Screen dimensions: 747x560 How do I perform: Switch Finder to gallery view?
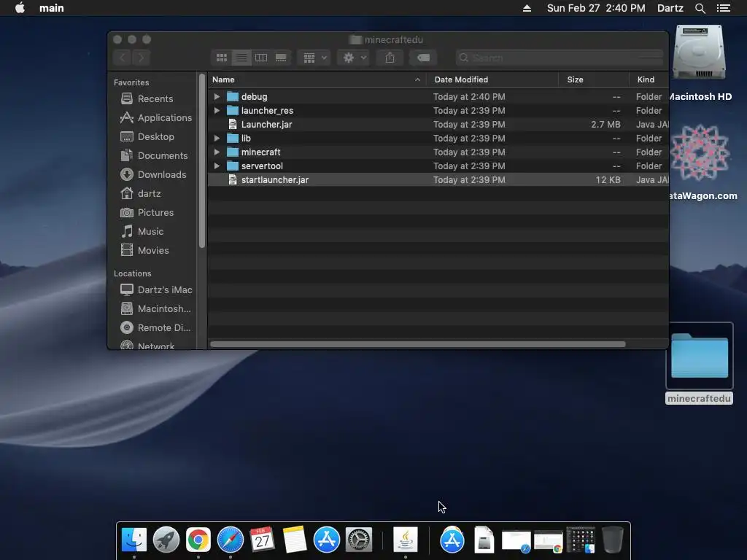click(x=281, y=58)
